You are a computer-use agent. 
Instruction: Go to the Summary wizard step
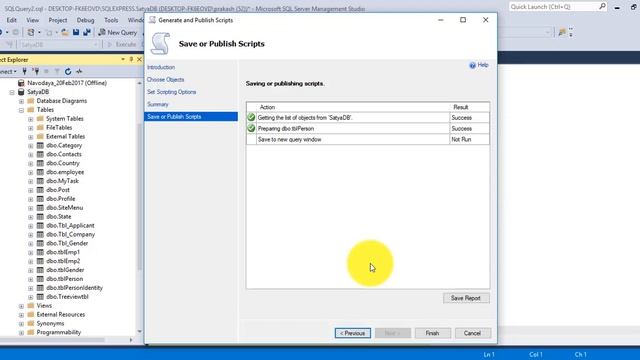[158, 104]
